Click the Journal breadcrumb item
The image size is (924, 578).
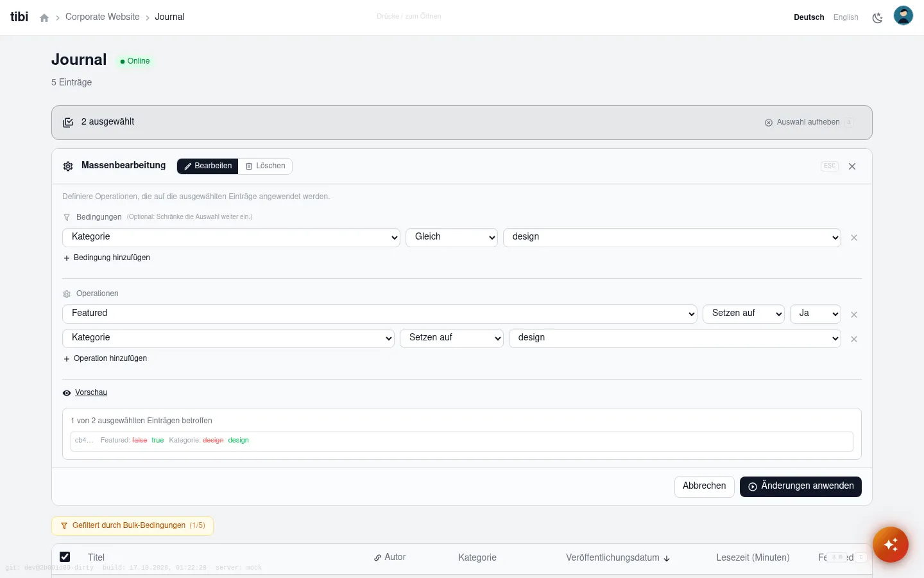point(169,17)
